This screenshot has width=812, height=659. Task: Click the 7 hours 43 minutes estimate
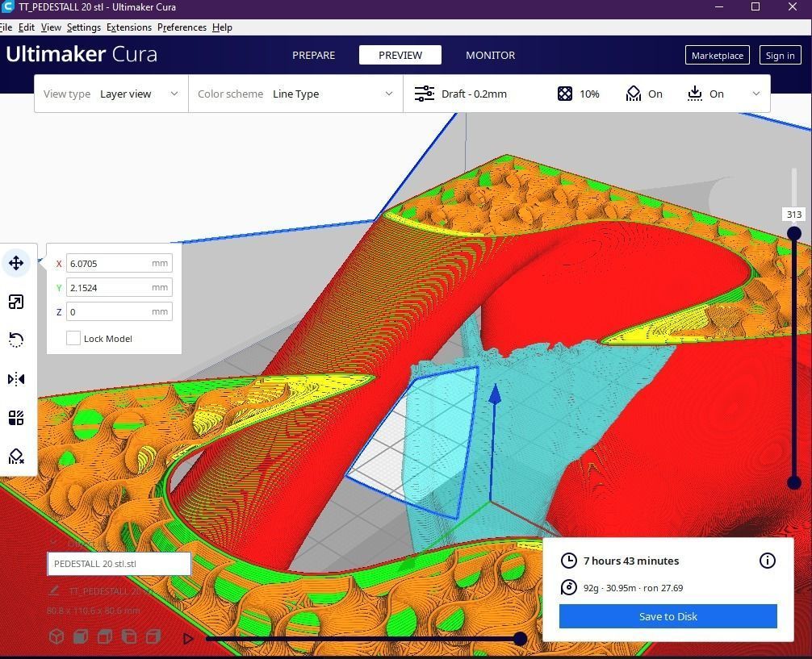630,561
